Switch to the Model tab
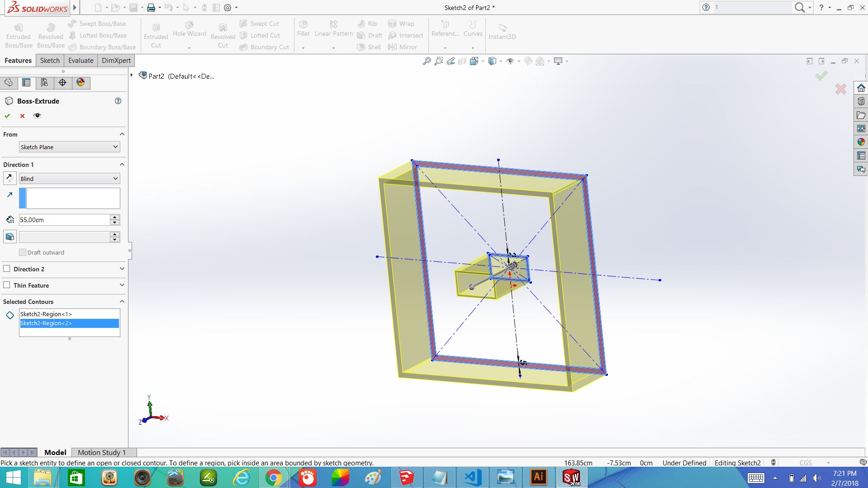This screenshot has height=488, width=868. (x=55, y=452)
